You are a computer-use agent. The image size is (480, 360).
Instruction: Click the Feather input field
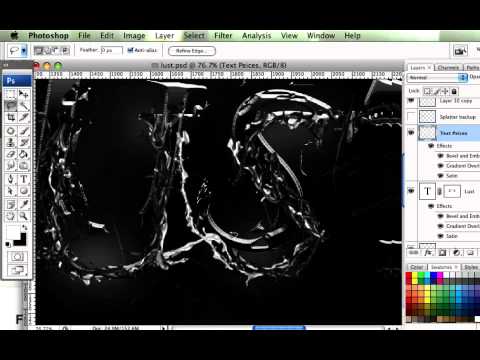(111, 50)
